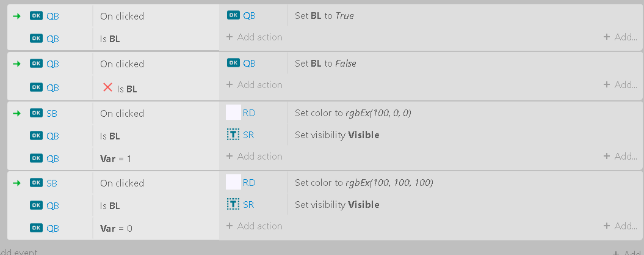Screen dimensions: 644x255
Task: Click the 'Add...' link at right of last event
Action: [620, 226]
